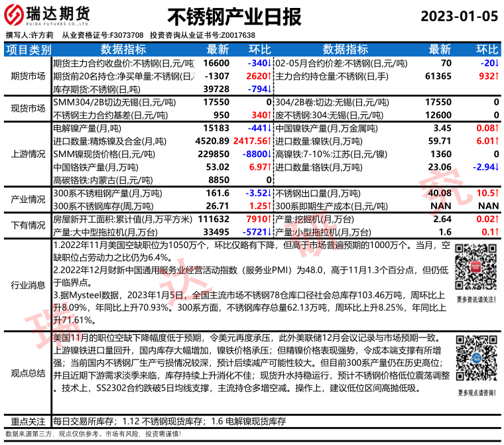Click the 主力合约持仓量 value 61365

coord(438,76)
